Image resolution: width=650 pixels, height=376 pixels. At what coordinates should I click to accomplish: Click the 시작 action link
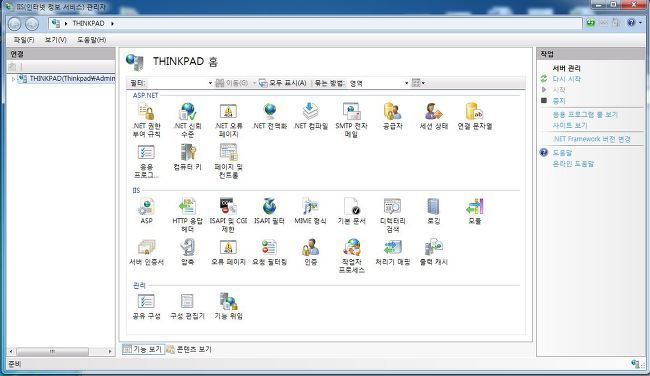pos(559,90)
